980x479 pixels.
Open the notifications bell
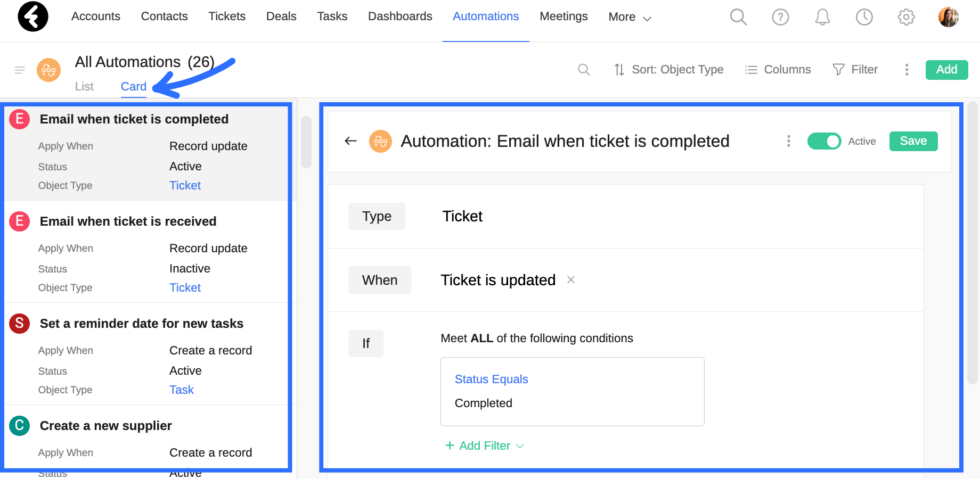point(822,17)
